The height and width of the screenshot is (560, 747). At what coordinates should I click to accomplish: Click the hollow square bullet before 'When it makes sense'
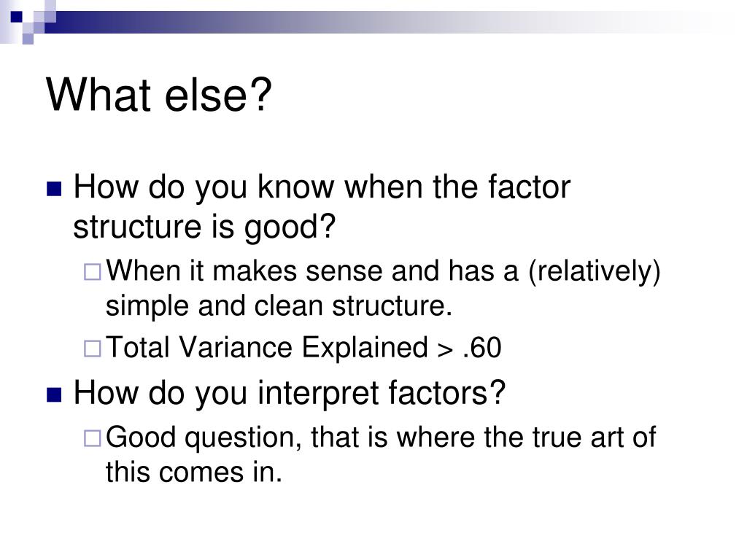[x=93, y=272]
